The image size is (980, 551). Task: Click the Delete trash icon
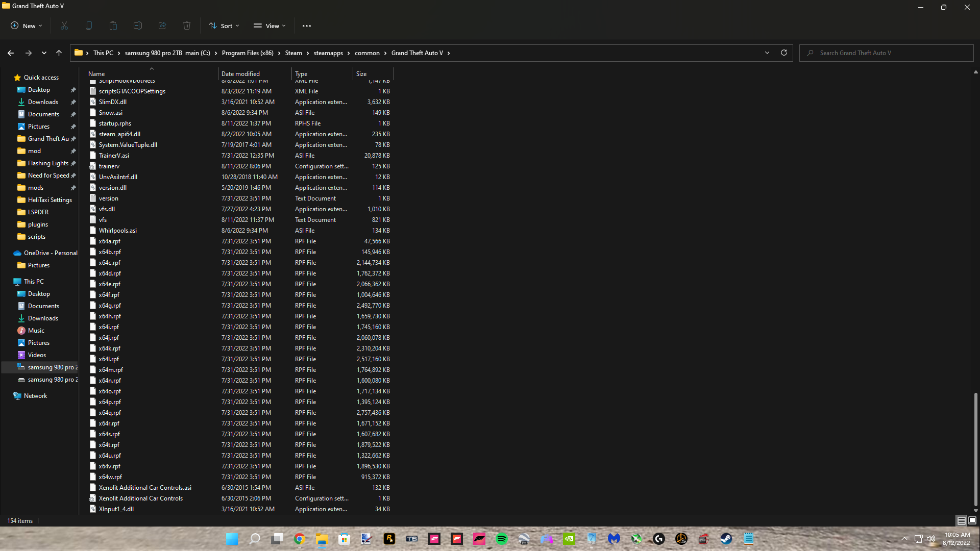click(x=187, y=26)
